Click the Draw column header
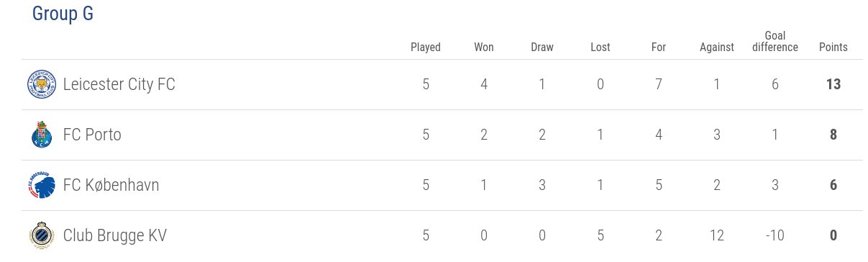 click(542, 48)
